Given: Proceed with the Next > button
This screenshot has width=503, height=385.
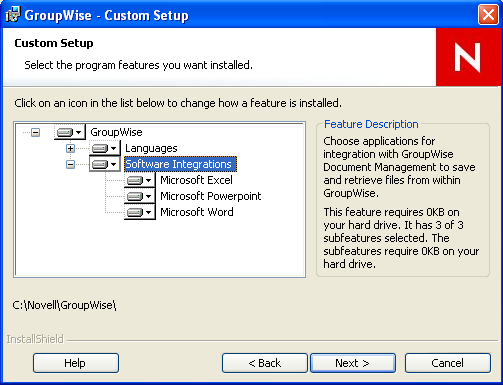Looking at the screenshot, I should tap(353, 363).
